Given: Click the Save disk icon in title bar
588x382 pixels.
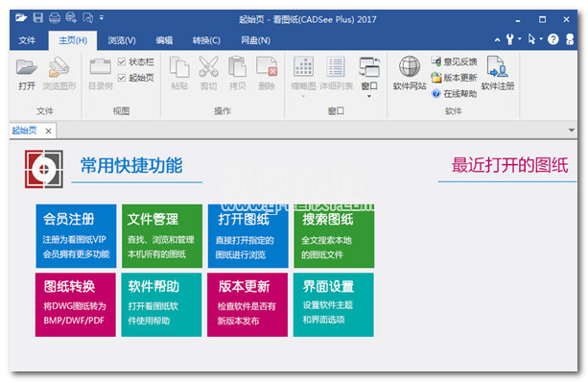Looking at the screenshot, I should pyautogui.click(x=37, y=17).
